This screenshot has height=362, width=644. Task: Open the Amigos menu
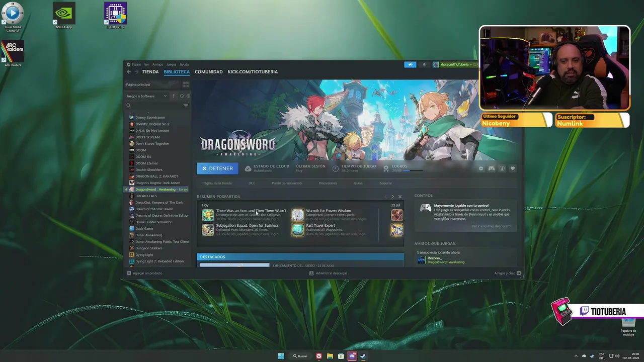tap(157, 64)
